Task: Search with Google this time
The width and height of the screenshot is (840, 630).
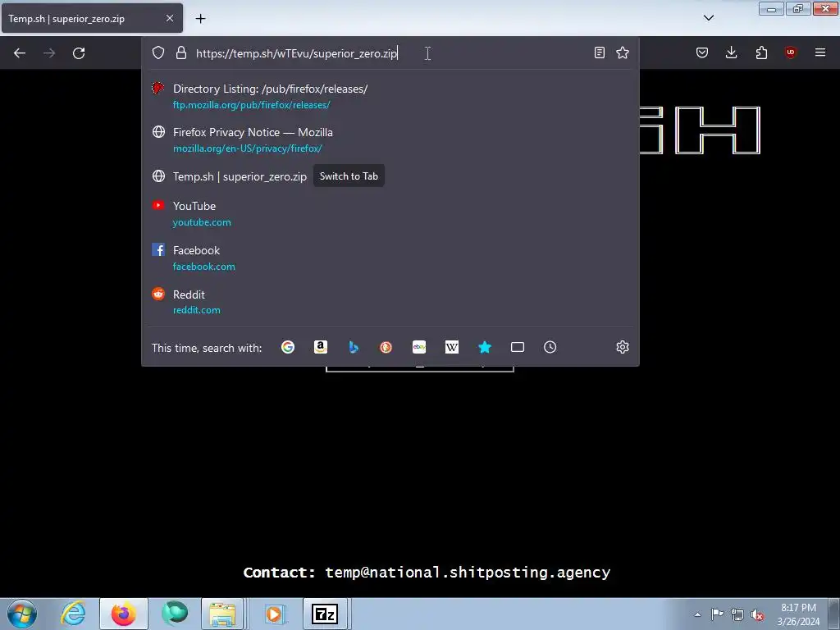Action: pyautogui.click(x=288, y=347)
